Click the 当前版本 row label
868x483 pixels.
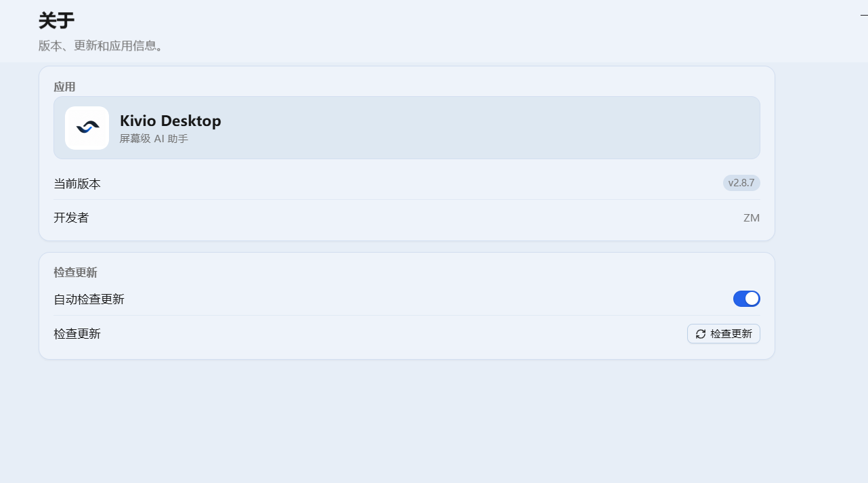(77, 184)
